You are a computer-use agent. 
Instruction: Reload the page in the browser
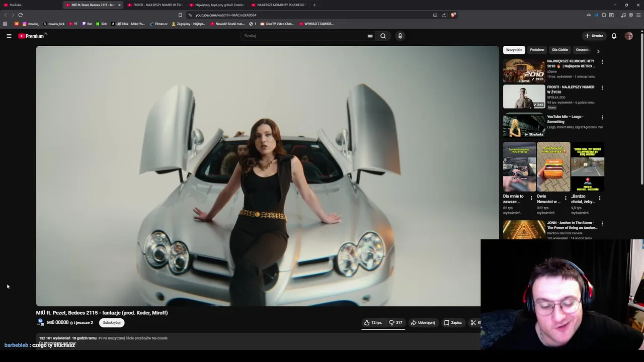[20, 15]
